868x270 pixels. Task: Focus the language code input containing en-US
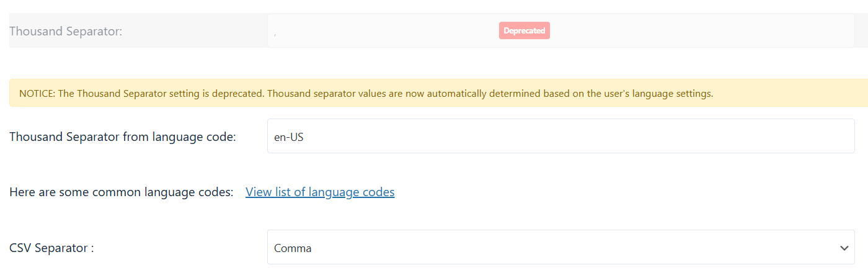560,136
